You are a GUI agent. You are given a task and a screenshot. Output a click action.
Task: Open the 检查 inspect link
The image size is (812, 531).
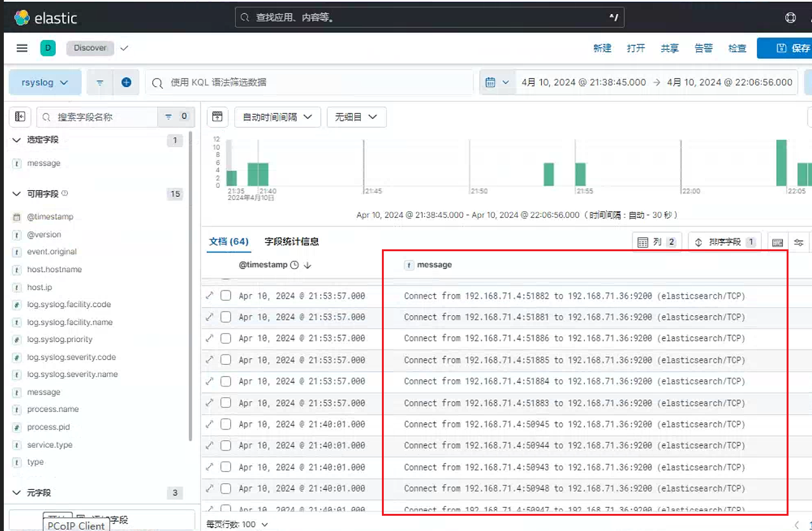(x=737, y=48)
